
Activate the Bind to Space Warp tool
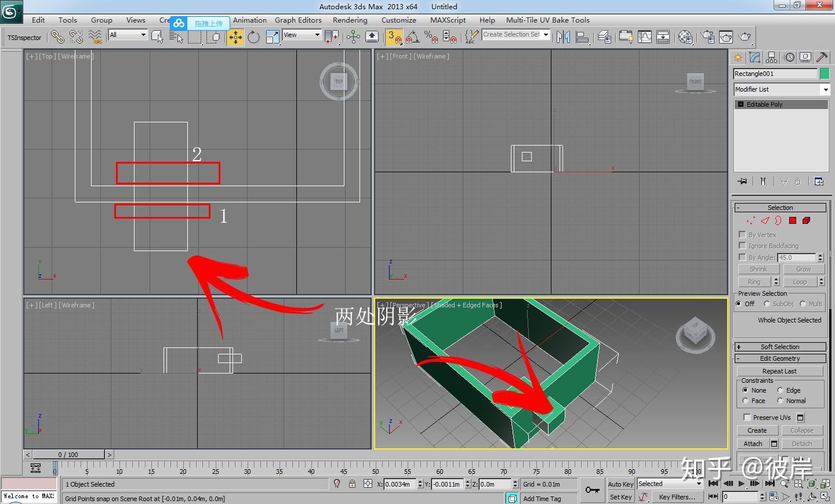(x=95, y=37)
